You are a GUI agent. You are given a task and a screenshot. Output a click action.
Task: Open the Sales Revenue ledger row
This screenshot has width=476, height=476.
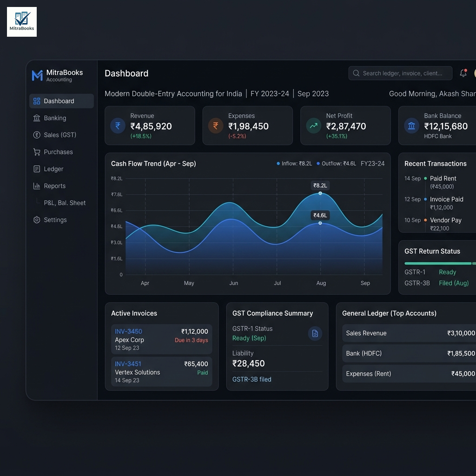[x=409, y=333]
